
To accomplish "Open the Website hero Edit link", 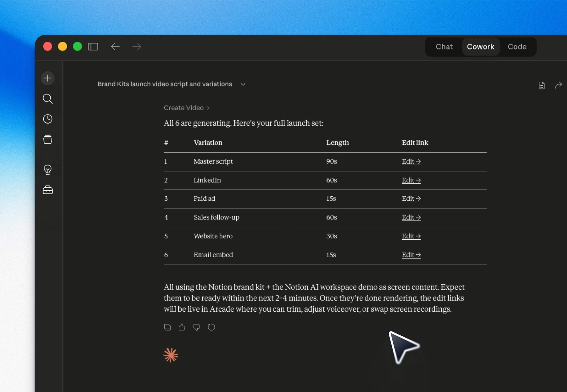I will click(411, 236).
